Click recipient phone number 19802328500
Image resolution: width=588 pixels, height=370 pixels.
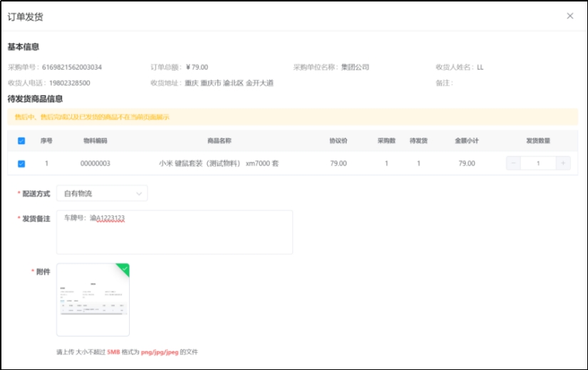pos(69,83)
